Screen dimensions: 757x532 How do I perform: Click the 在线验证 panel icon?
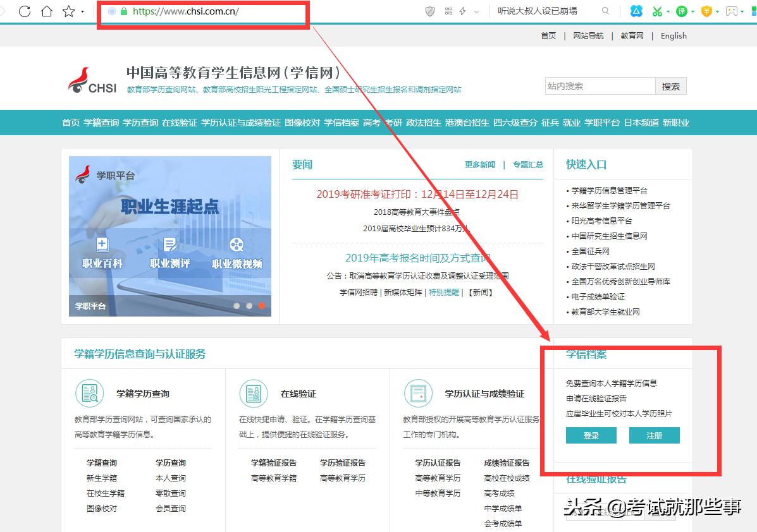[254, 393]
